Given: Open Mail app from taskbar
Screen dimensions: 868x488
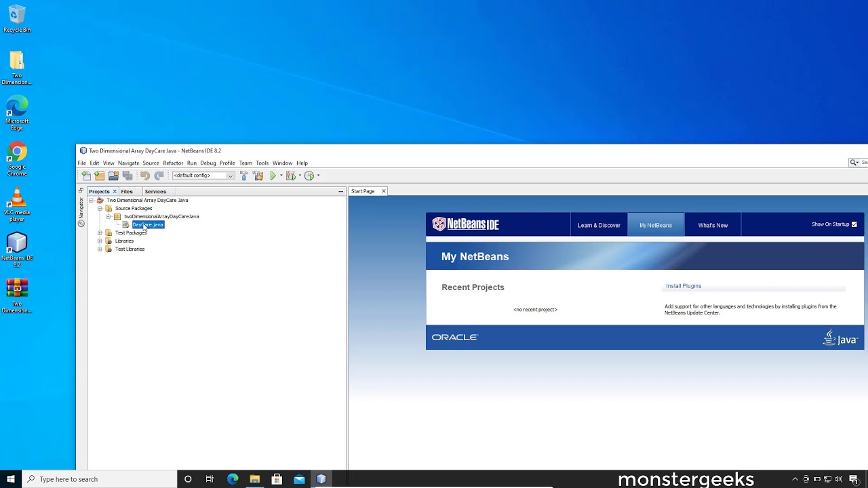Looking at the screenshot, I should click(x=299, y=479).
